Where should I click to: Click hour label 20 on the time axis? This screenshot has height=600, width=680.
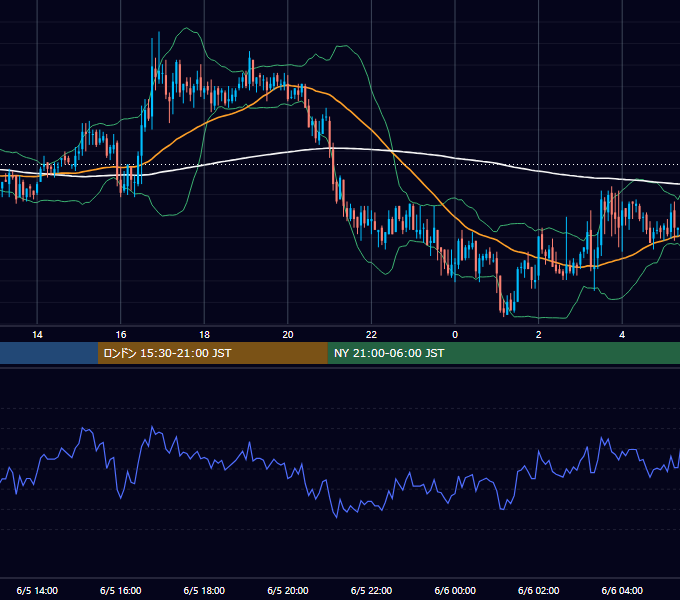288,335
